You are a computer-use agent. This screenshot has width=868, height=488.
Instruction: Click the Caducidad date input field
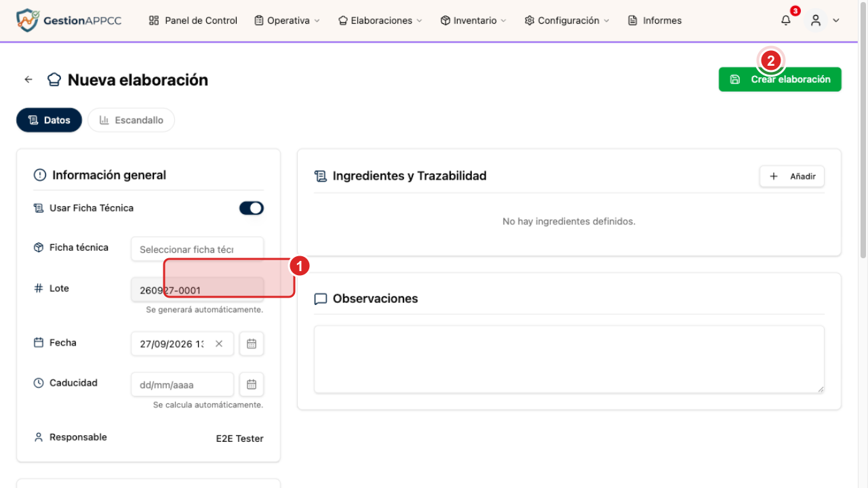182,384
